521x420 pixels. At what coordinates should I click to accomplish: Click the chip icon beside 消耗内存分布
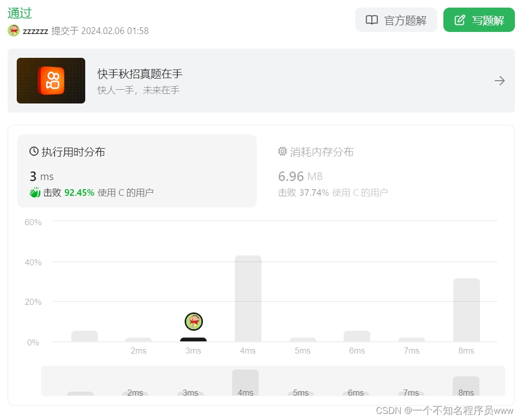coord(282,152)
